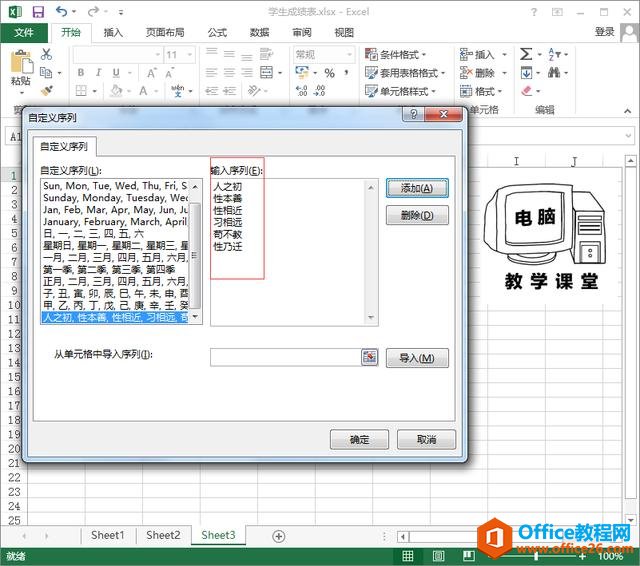Click the percent style icon
This screenshot has height=566, width=640.
(x=330, y=73)
